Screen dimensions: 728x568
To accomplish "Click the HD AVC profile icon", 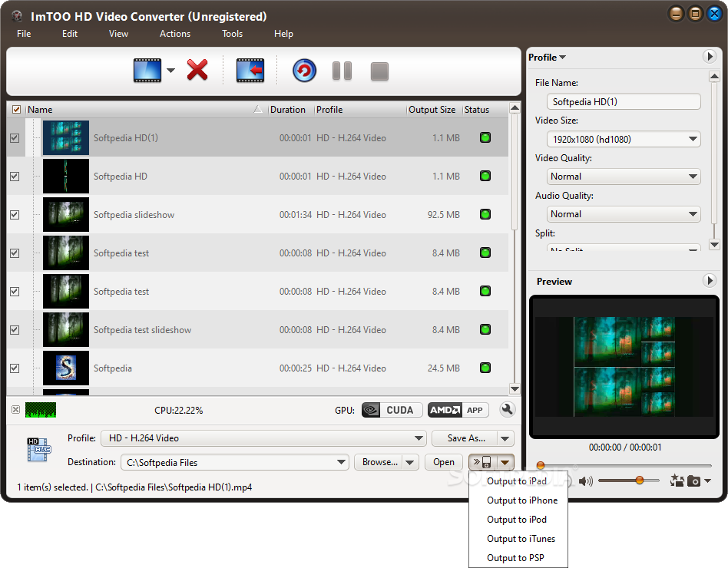I will (x=38, y=449).
